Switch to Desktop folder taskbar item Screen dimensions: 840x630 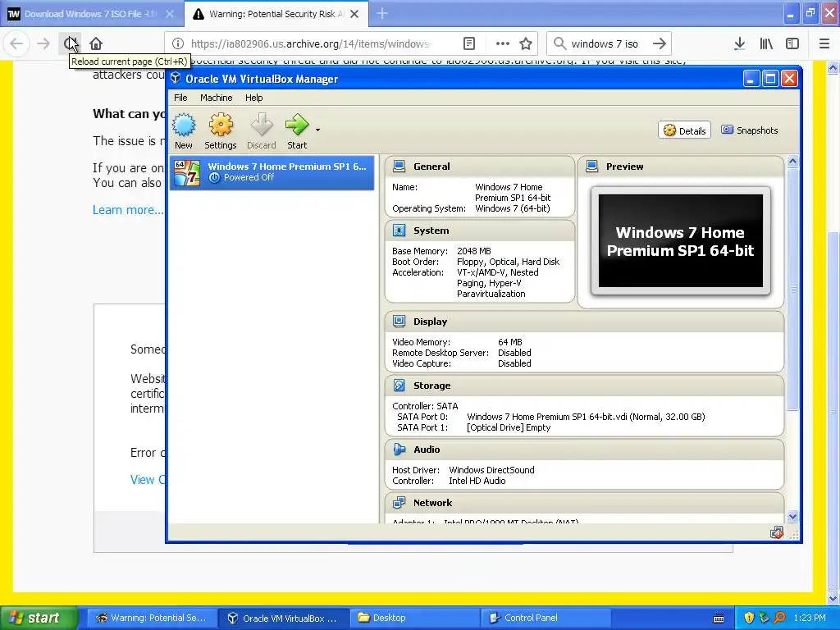pyautogui.click(x=414, y=618)
